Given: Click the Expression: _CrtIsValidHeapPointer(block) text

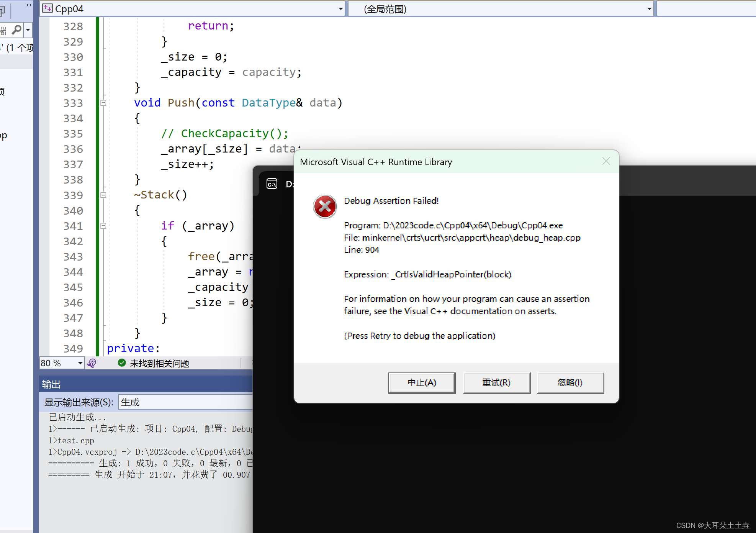Looking at the screenshot, I should 427,274.
